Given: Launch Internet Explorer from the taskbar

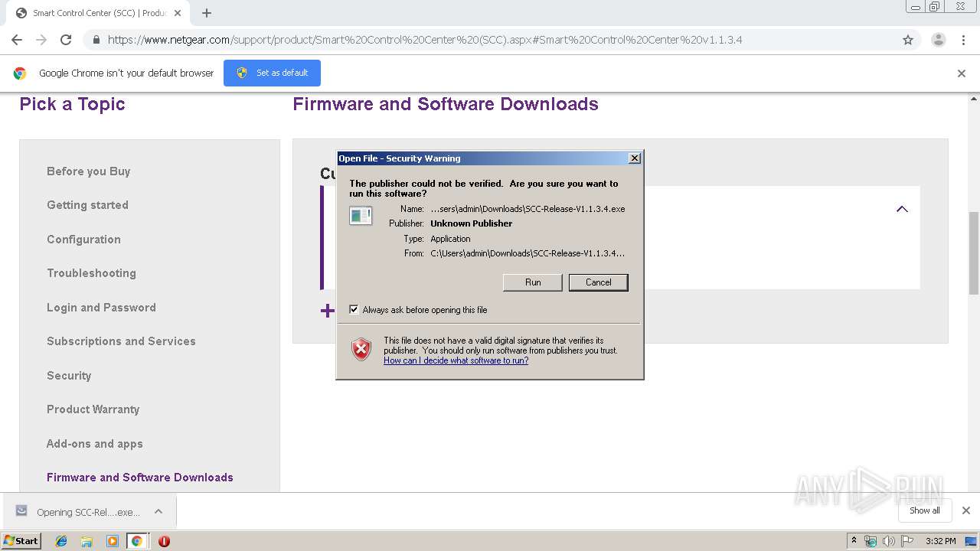Looking at the screenshot, I should coord(61,541).
